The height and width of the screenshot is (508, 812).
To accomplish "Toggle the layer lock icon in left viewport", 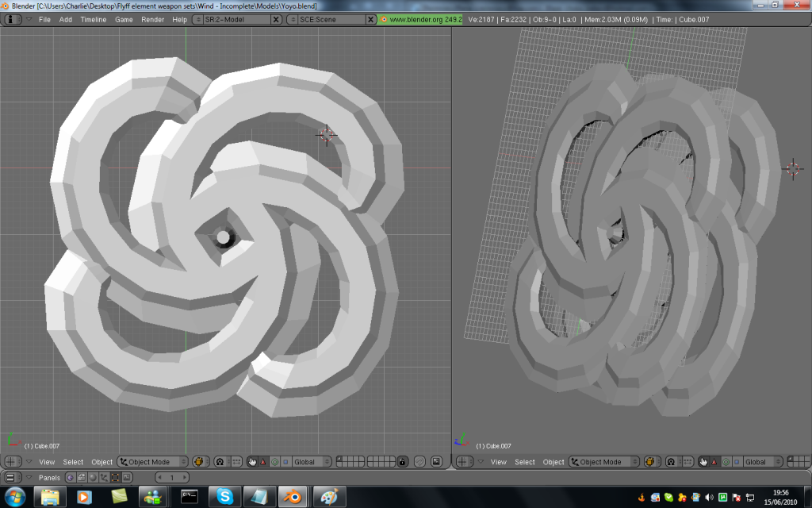I will coord(403,462).
